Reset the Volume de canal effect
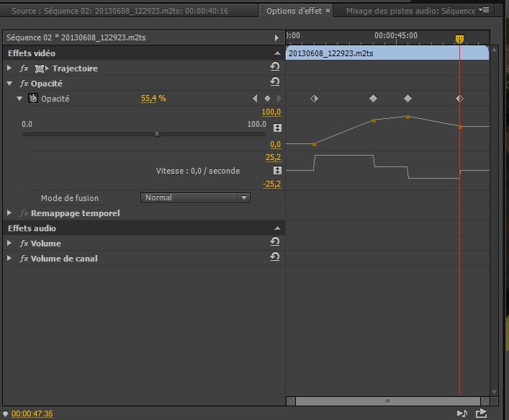This screenshot has height=420, width=509. click(x=274, y=257)
